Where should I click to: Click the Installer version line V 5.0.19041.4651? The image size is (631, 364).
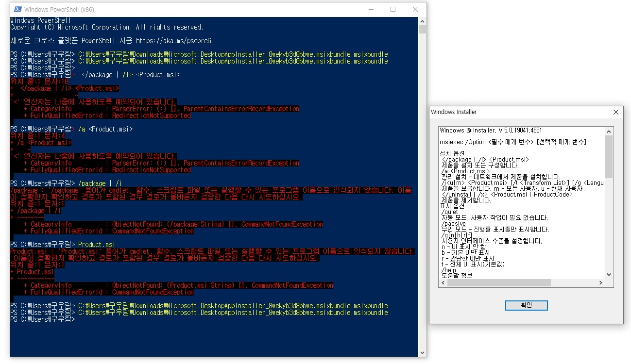pyautogui.click(x=491, y=130)
